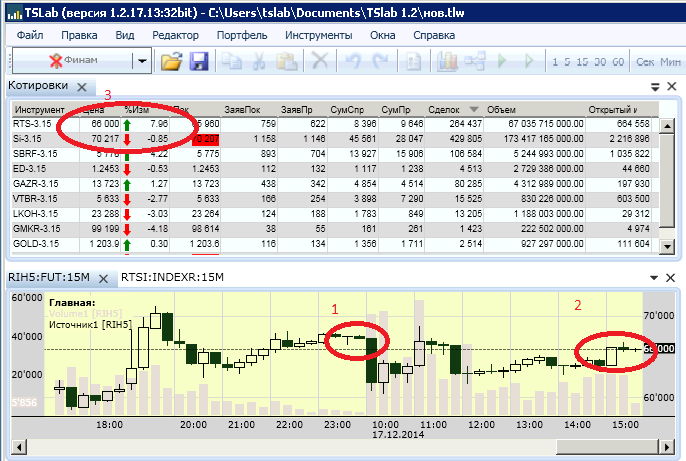Click the Финам data provider button

click(73, 60)
